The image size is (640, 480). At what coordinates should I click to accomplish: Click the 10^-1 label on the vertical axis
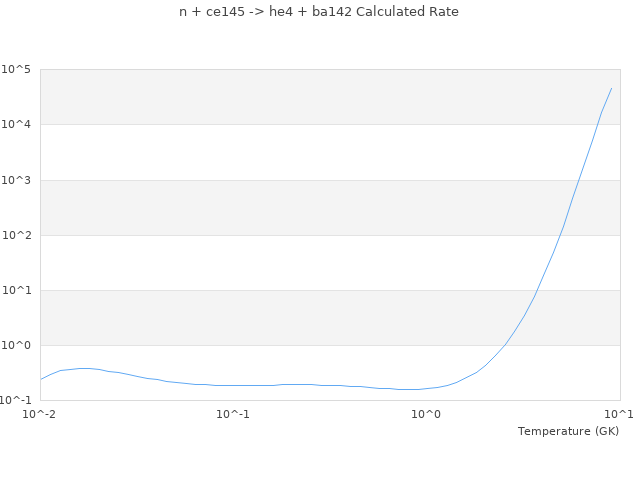(16, 401)
